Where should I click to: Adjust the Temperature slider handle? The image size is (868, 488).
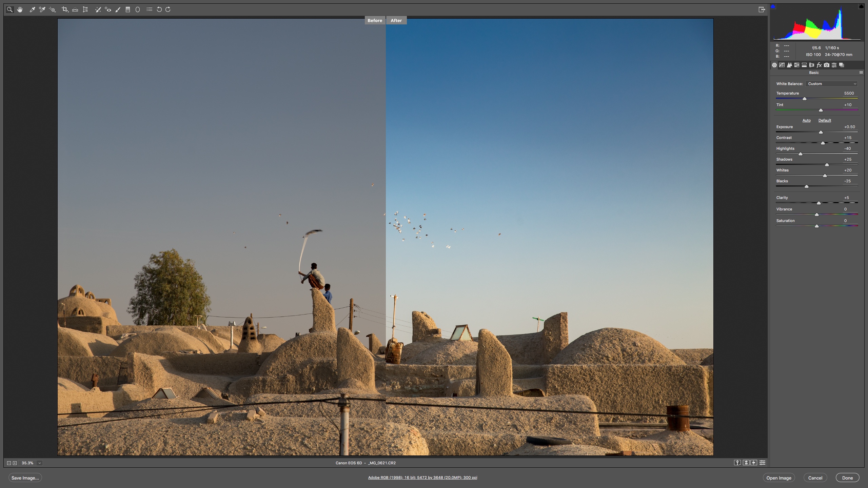tap(804, 99)
